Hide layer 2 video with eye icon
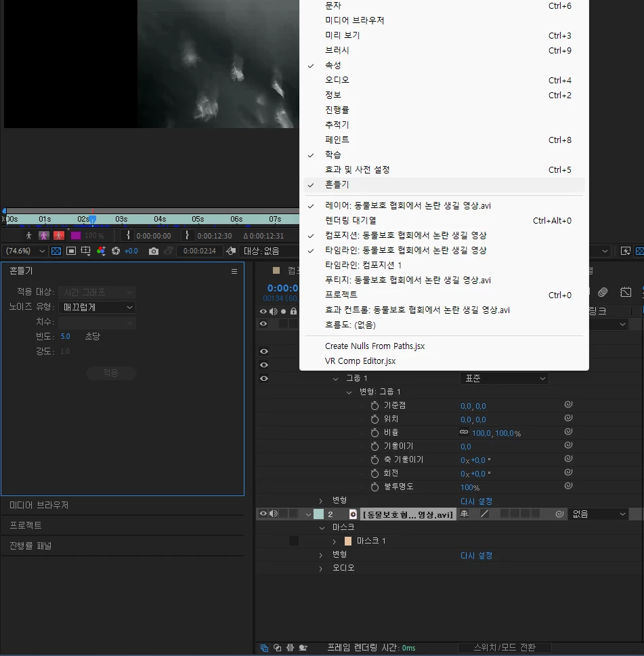 263,514
